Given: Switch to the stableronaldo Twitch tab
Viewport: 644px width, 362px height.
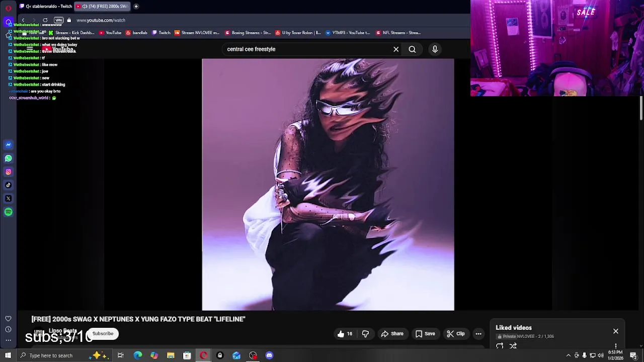Looking at the screenshot, I should (x=45, y=7).
